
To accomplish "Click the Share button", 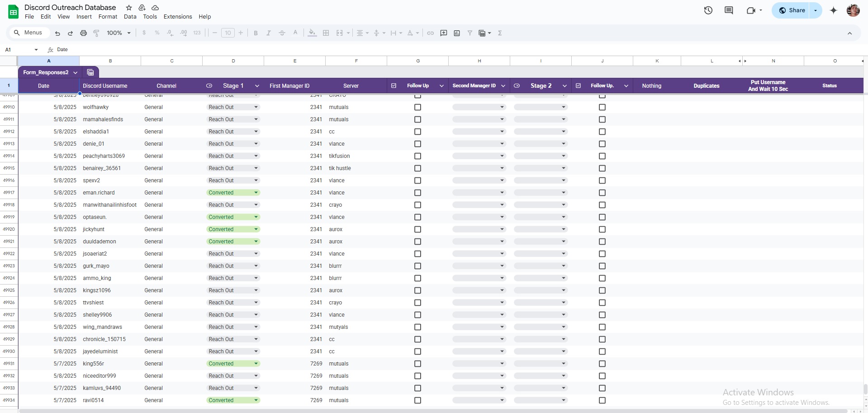I will (x=792, y=10).
